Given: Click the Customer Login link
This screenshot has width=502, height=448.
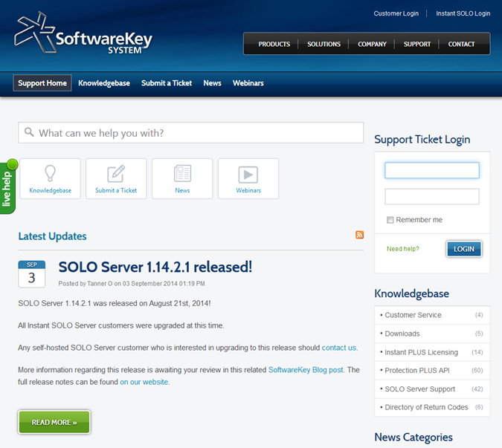Looking at the screenshot, I should point(396,13).
